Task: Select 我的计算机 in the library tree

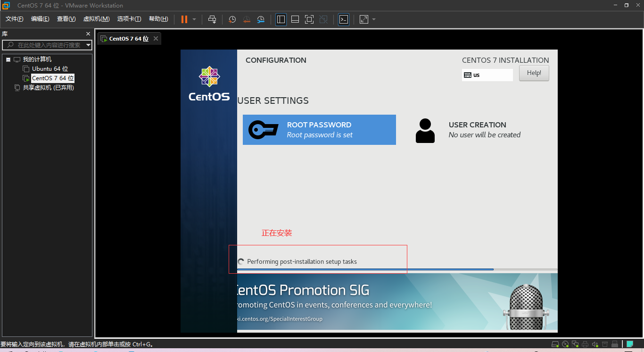Action: pyautogui.click(x=37, y=59)
